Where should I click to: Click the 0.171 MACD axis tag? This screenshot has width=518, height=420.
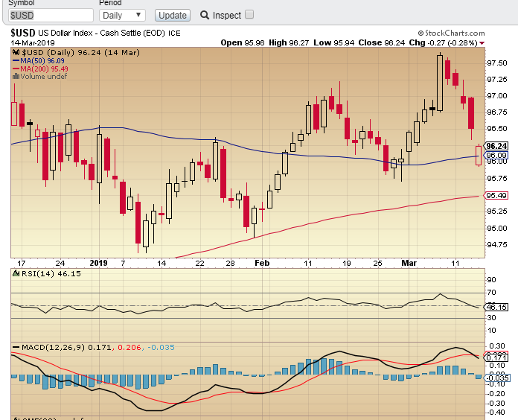point(496,358)
